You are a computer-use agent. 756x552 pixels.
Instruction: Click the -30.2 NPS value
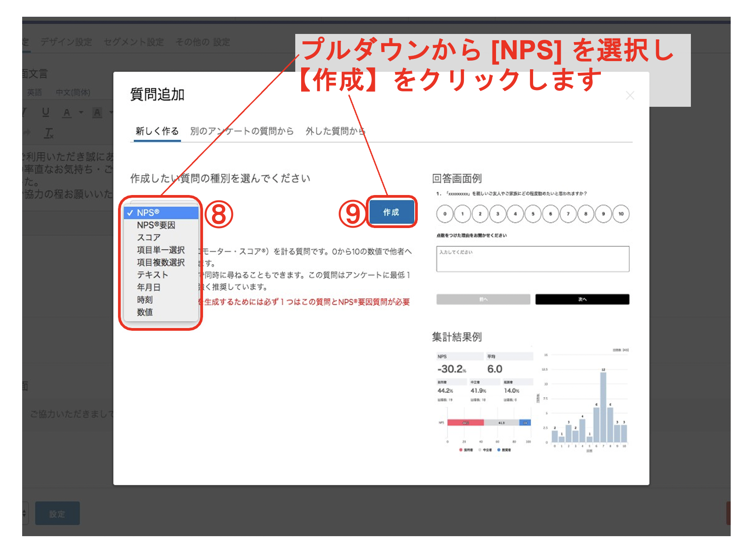(x=452, y=369)
